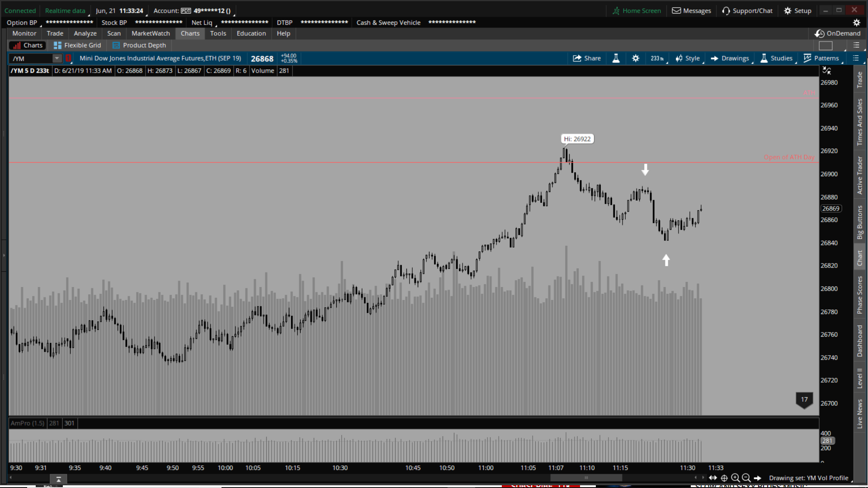Screen dimensions: 868x488
Task: Open chart settings gear in the chart toolbar
Action: [x=636, y=58]
